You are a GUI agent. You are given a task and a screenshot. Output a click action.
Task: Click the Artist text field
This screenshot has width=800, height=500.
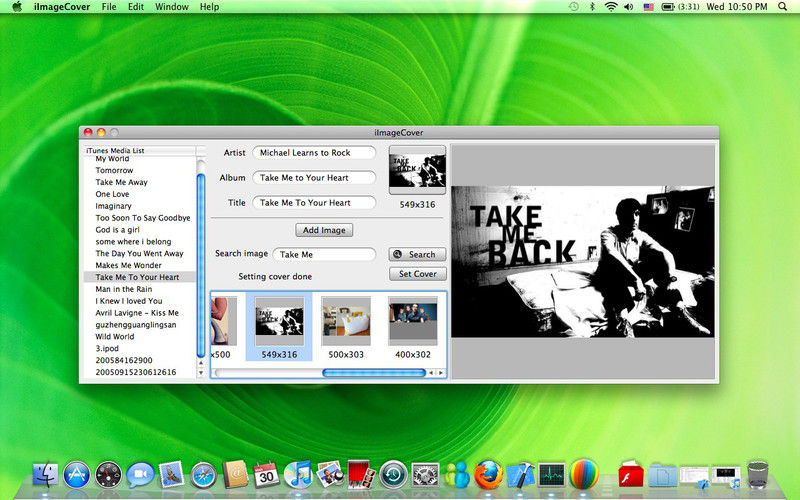tap(314, 153)
